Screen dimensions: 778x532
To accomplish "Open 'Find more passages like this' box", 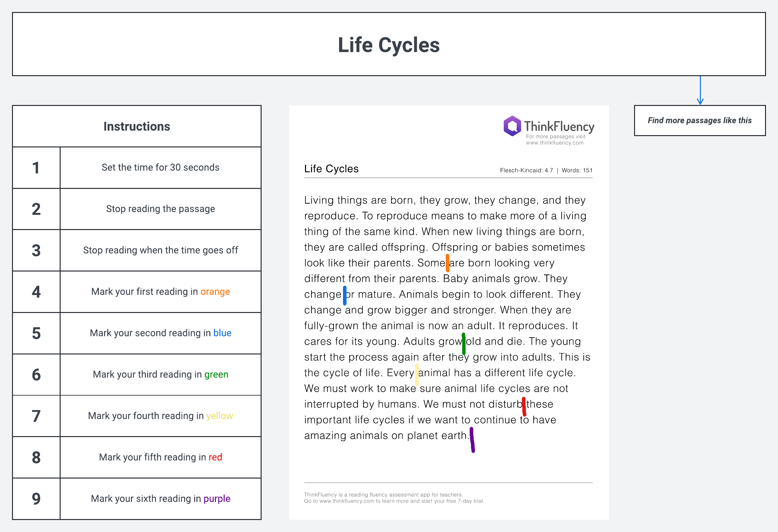I will pyautogui.click(x=699, y=121).
